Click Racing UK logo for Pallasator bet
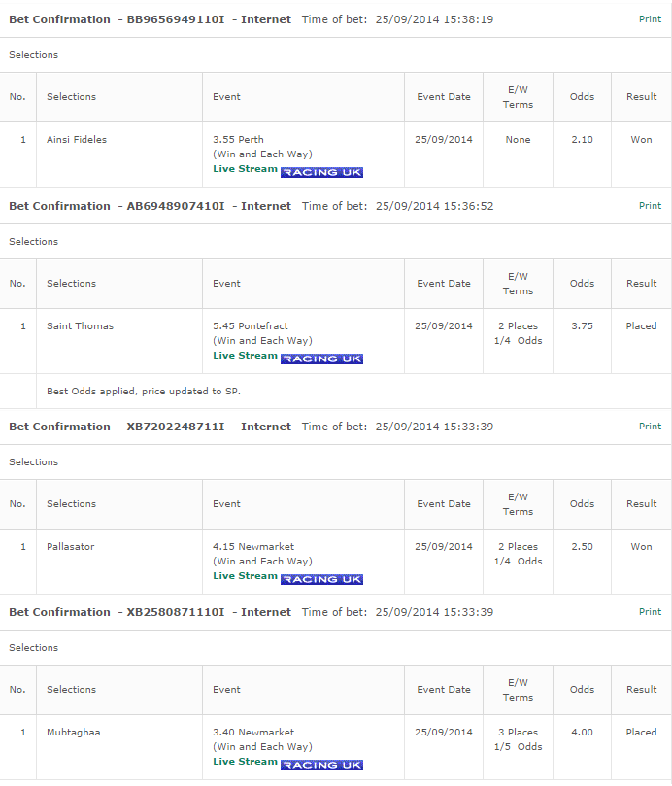 pos(321,579)
